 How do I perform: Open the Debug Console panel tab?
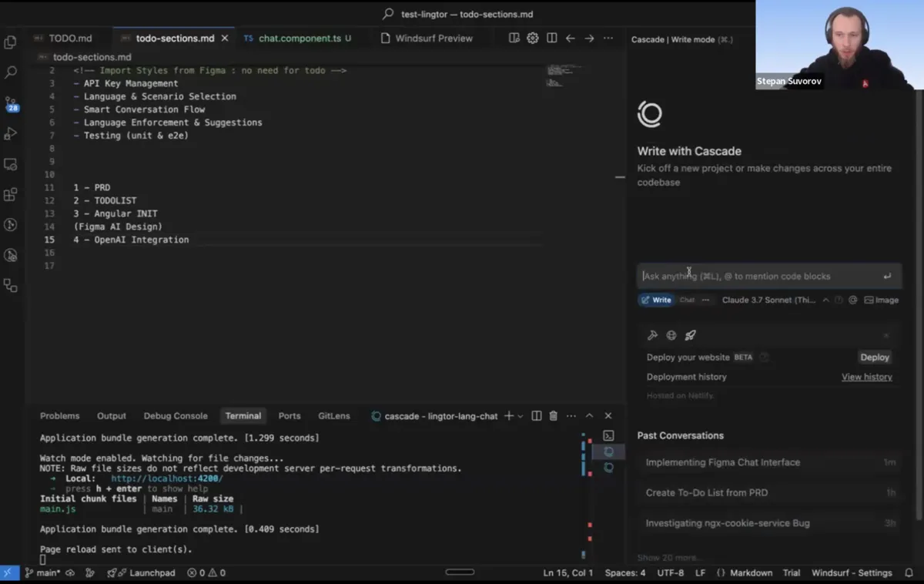pos(176,416)
